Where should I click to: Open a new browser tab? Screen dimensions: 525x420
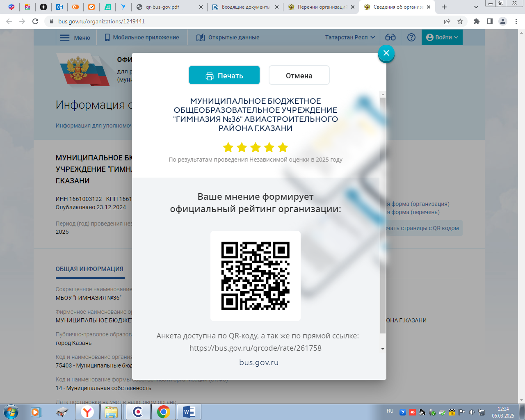click(444, 7)
